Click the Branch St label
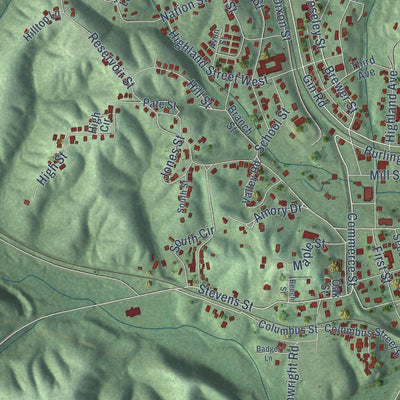 coord(238,120)
